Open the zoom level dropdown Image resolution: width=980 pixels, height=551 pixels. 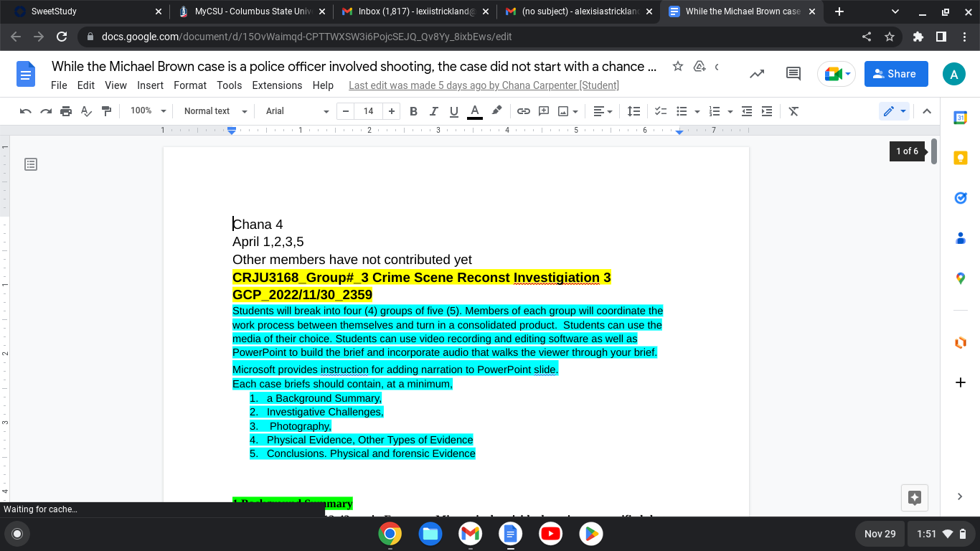(149, 111)
